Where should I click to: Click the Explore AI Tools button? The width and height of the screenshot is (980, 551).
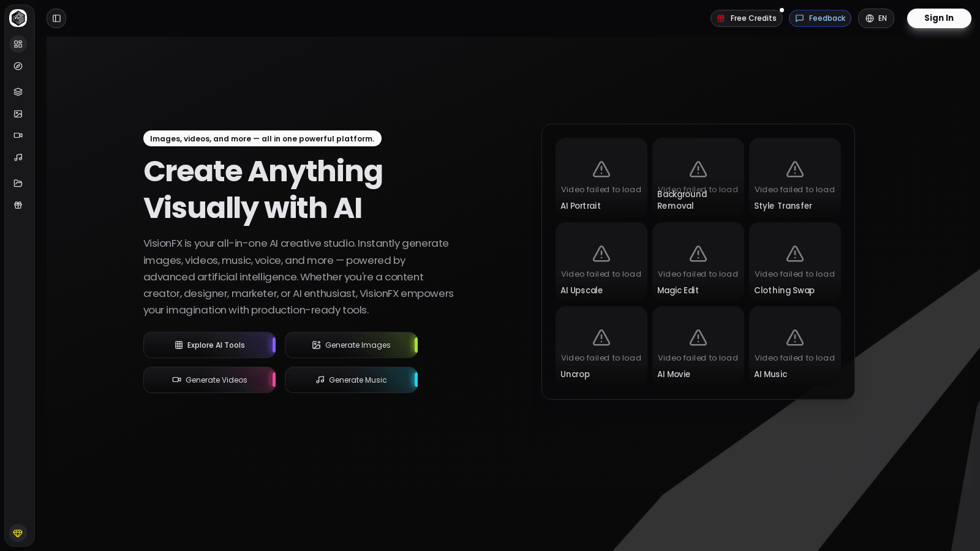(x=209, y=345)
